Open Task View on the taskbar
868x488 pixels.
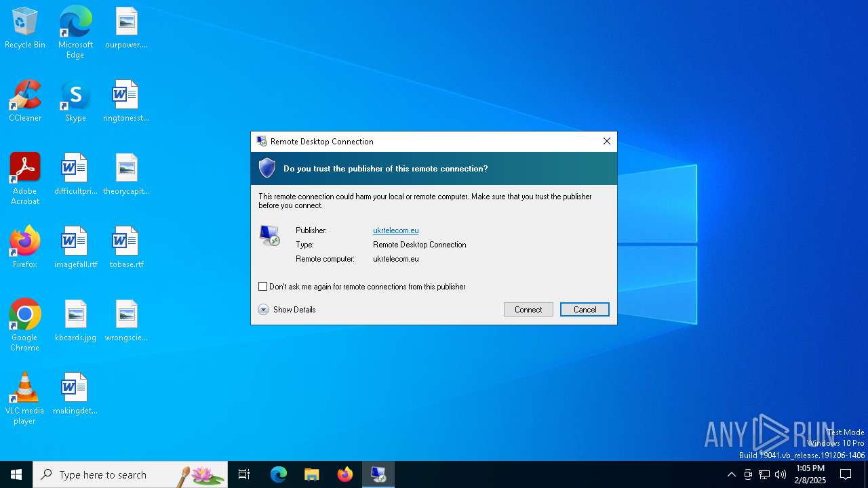(244, 474)
